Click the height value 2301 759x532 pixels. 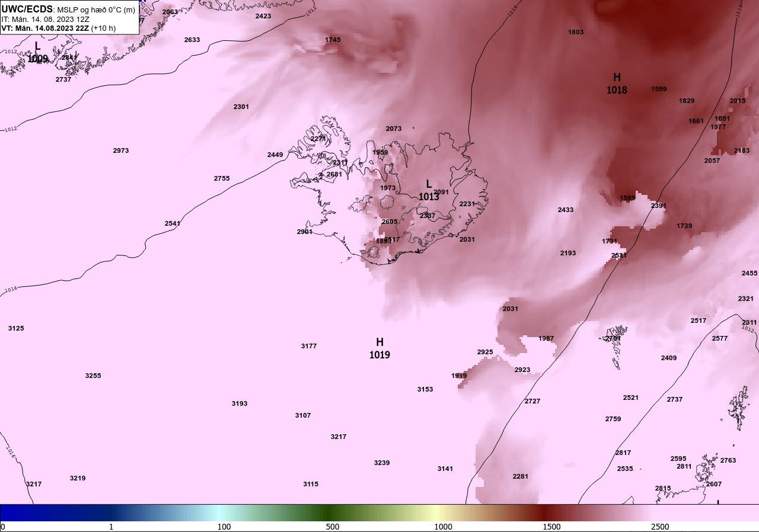pos(241,107)
